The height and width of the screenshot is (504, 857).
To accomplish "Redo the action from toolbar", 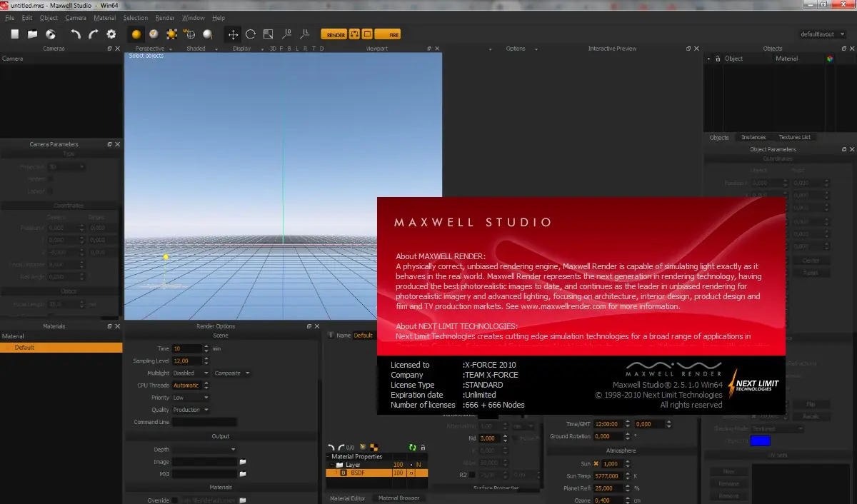I will click(x=94, y=34).
